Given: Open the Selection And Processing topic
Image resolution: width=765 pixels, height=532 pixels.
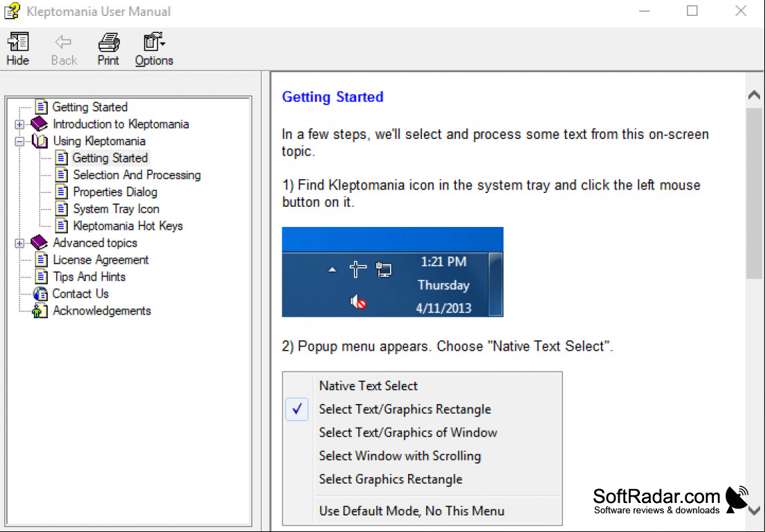Looking at the screenshot, I should 137,175.
